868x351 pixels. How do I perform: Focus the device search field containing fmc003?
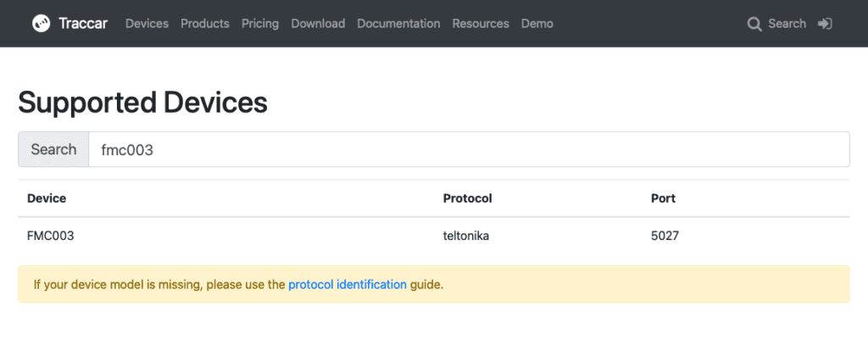[469, 149]
